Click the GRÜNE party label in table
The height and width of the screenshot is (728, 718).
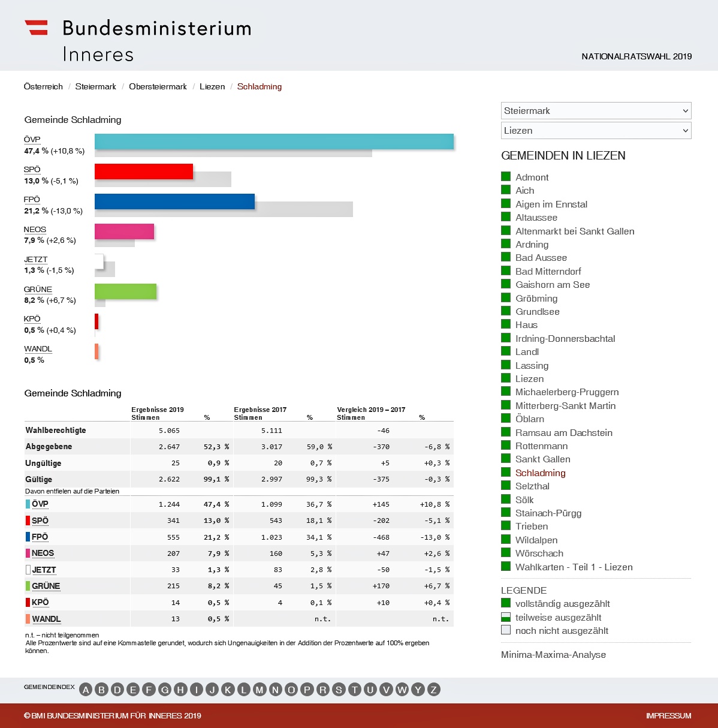point(46,586)
